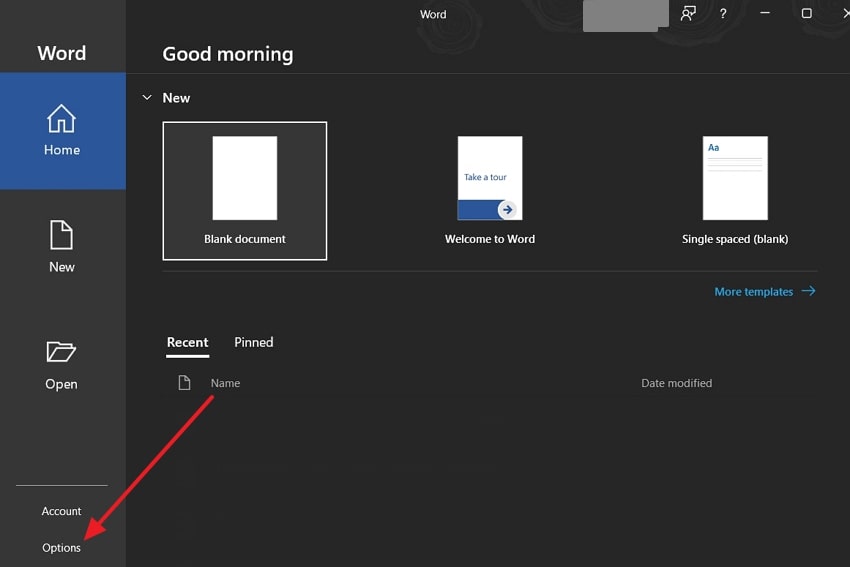850x567 pixels.
Task: Create a Blank document
Action: 245,190
